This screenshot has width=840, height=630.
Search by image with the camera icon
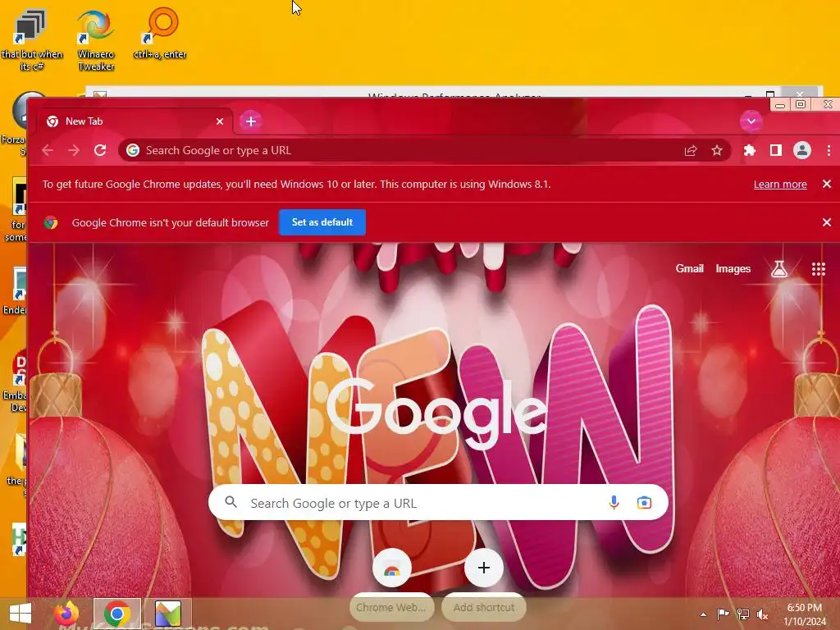644,503
